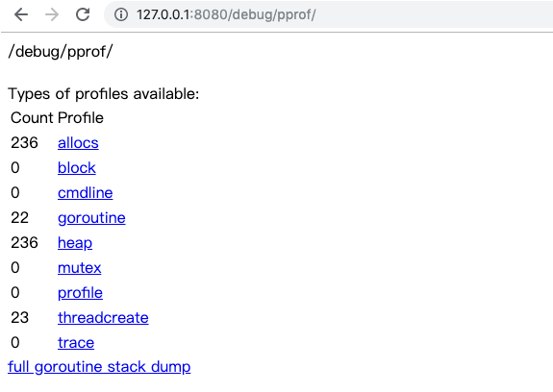Open the threadcreate profile link
The image size is (553, 392).
[x=103, y=318]
